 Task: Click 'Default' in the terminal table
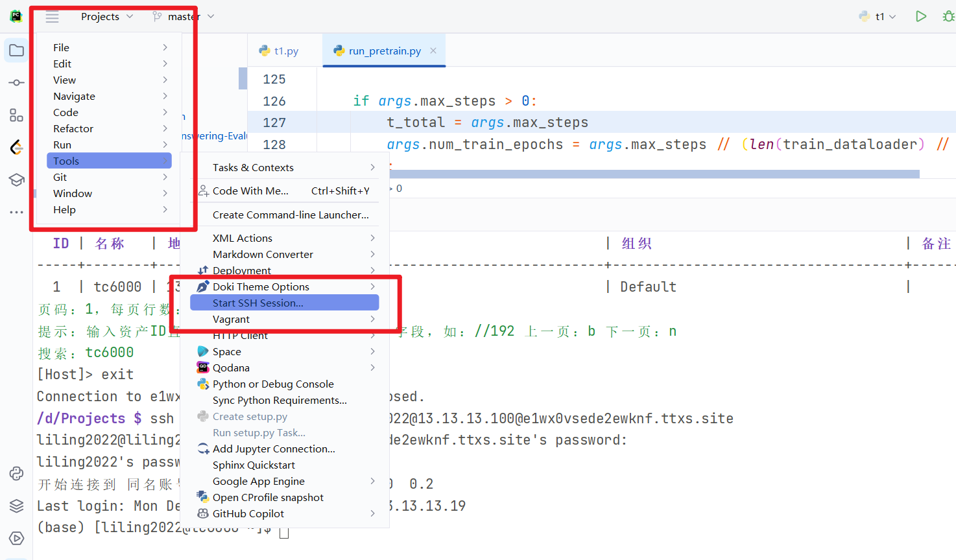pos(648,287)
